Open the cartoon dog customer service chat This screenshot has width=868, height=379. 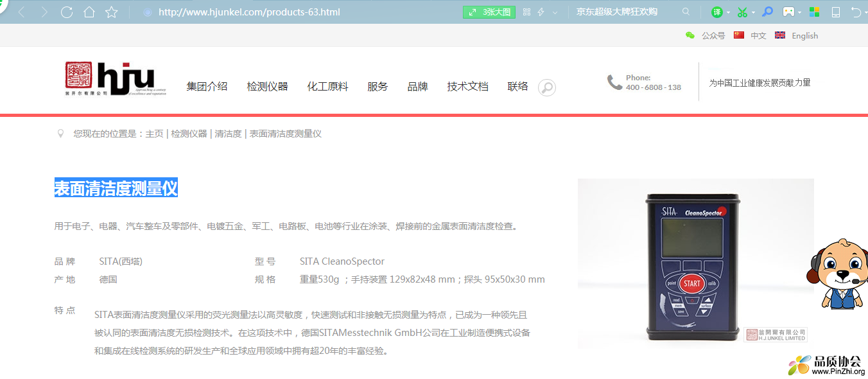[837, 274]
